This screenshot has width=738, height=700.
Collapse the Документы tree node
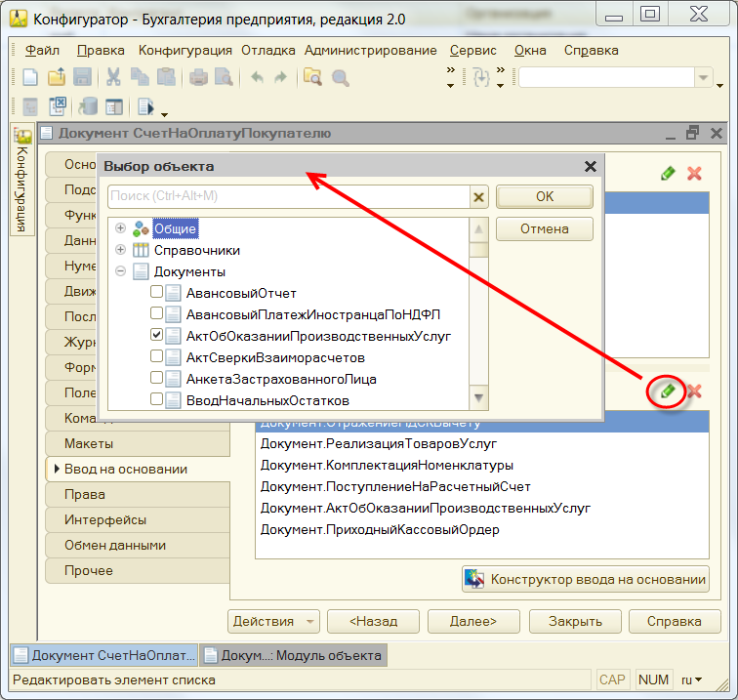pyautogui.click(x=120, y=271)
